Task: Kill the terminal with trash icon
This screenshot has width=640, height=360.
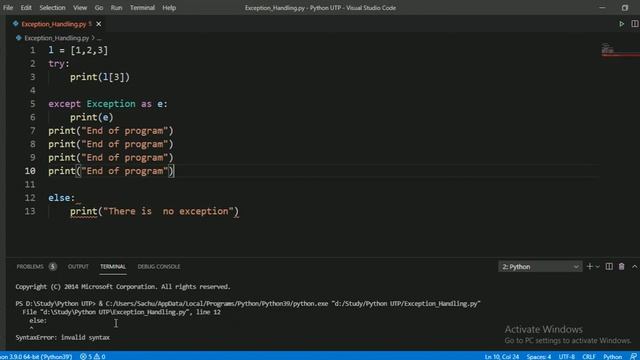Action: tap(621, 267)
